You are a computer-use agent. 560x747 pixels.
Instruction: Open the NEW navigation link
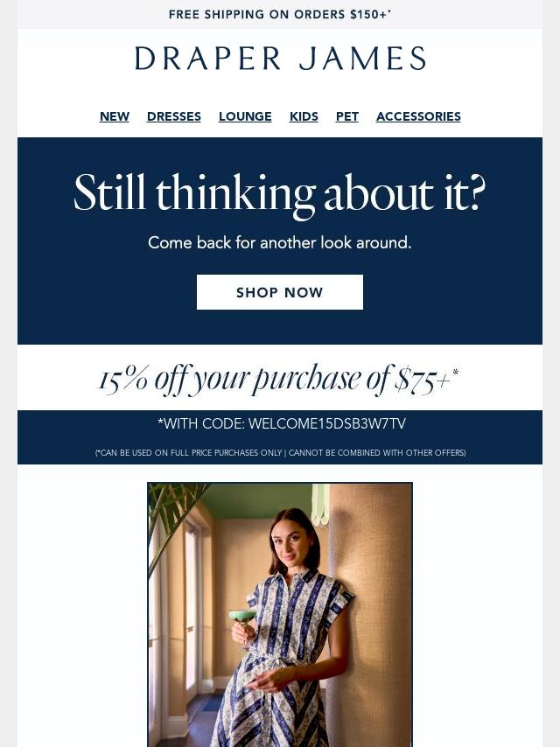coord(115,116)
